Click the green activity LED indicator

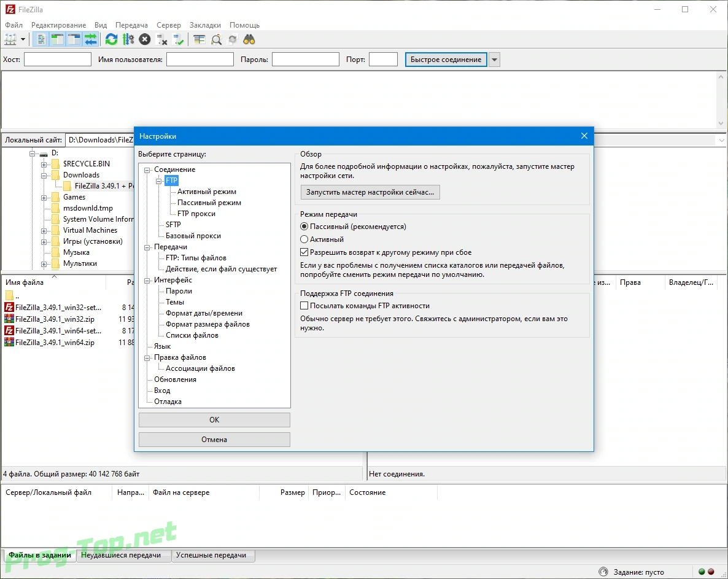point(702,572)
